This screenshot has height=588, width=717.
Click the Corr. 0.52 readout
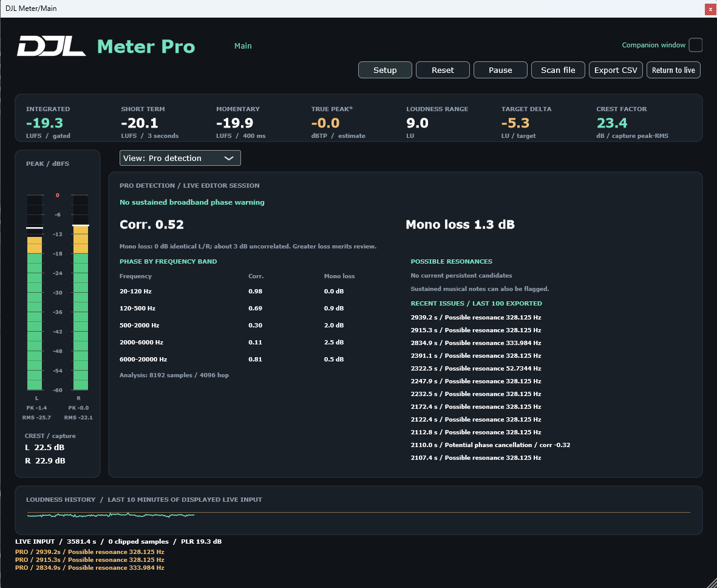coord(151,224)
